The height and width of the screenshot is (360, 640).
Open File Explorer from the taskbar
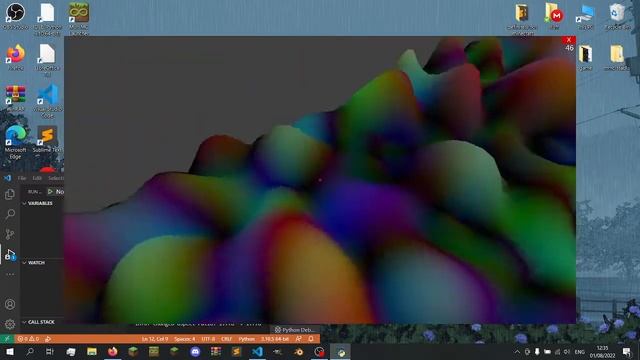coord(92,351)
